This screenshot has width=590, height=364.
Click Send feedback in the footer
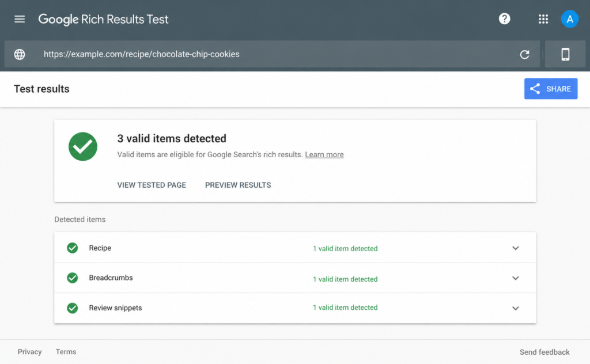coord(544,352)
